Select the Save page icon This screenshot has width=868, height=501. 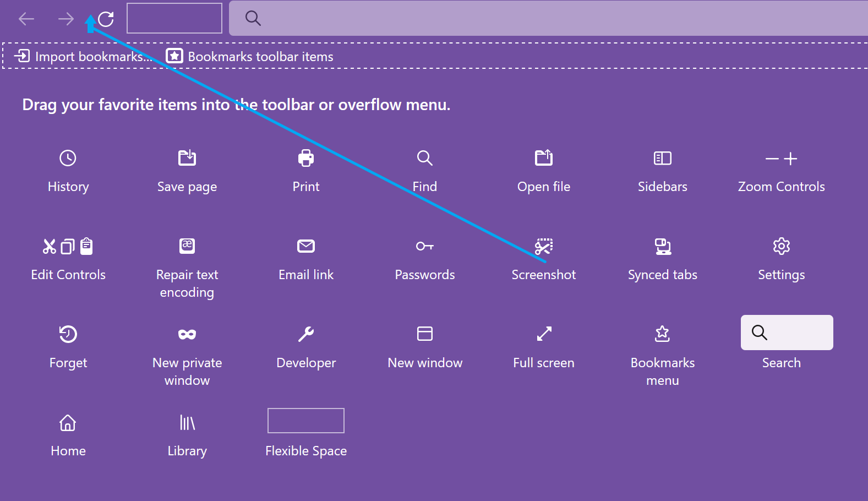point(187,159)
